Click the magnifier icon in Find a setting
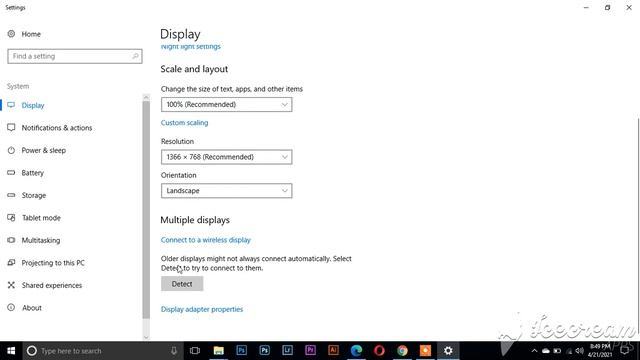The height and width of the screenshot is (360, 640). [x=135, y=56]
